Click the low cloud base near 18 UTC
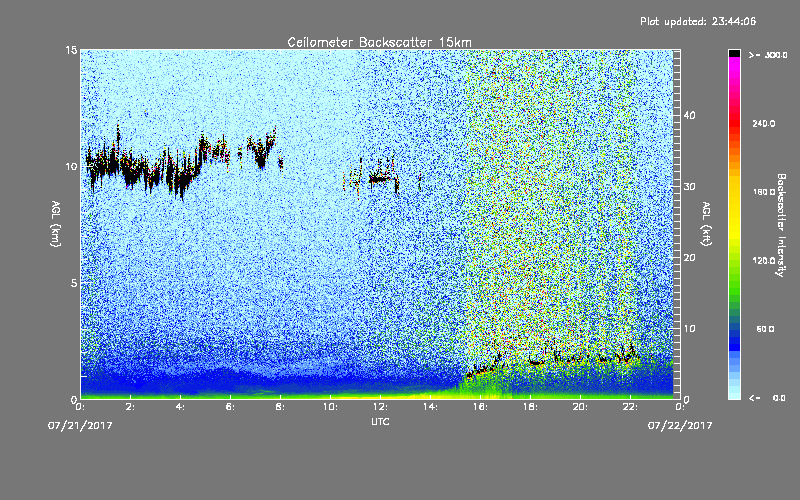Screen dimensions: 800x500 (x=536, y=362)
